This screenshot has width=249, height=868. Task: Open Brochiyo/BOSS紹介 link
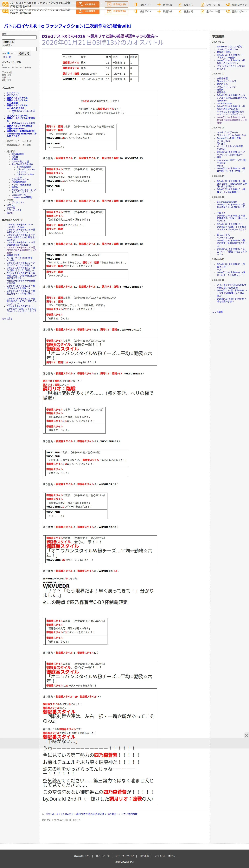point(227,202)
